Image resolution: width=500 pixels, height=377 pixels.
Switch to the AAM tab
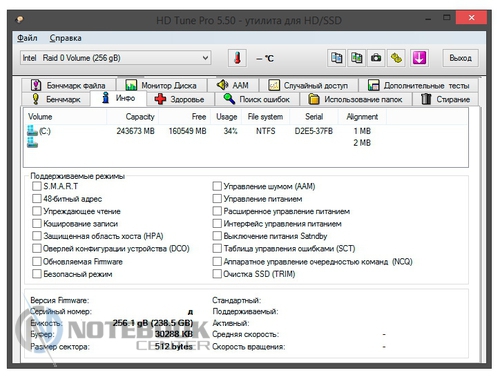click(233, 85)
